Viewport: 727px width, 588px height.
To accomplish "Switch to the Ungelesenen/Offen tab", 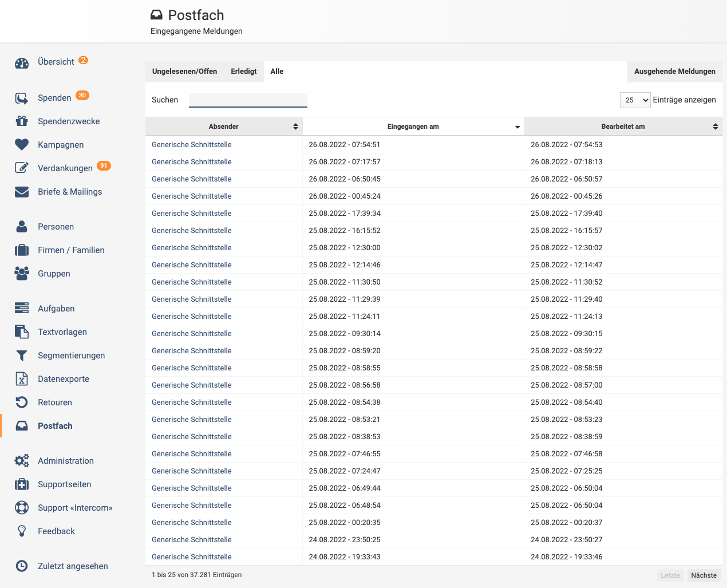I will pyautogui.click(x=184, y=72).
